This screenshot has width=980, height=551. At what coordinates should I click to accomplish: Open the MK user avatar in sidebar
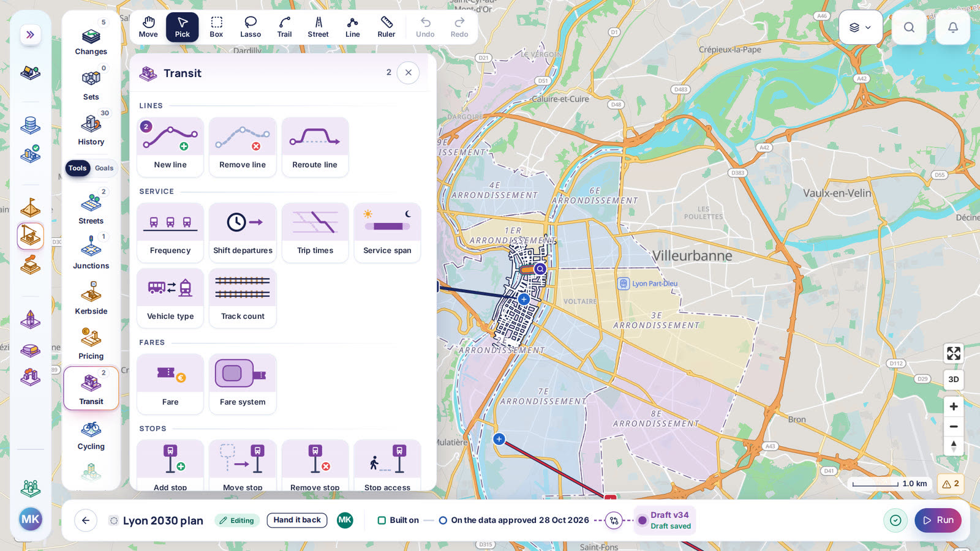tap(31, 520)
